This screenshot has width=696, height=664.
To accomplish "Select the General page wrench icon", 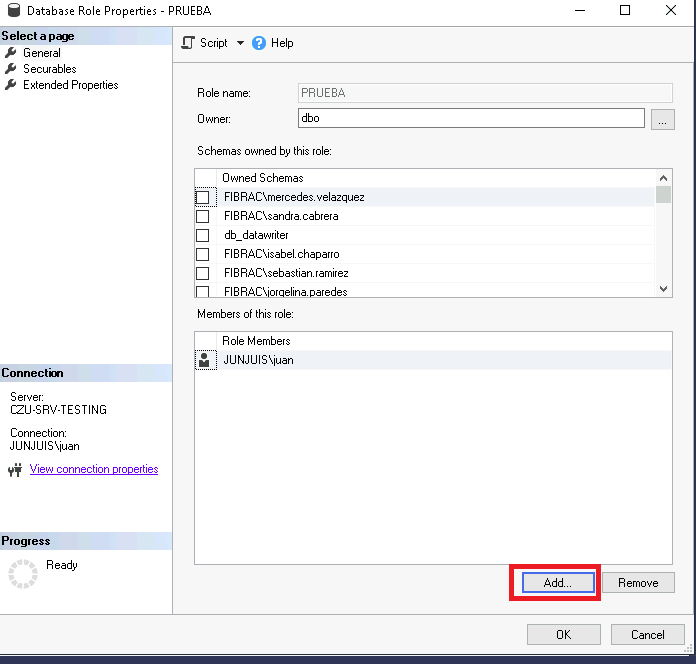I will point(11,53).
